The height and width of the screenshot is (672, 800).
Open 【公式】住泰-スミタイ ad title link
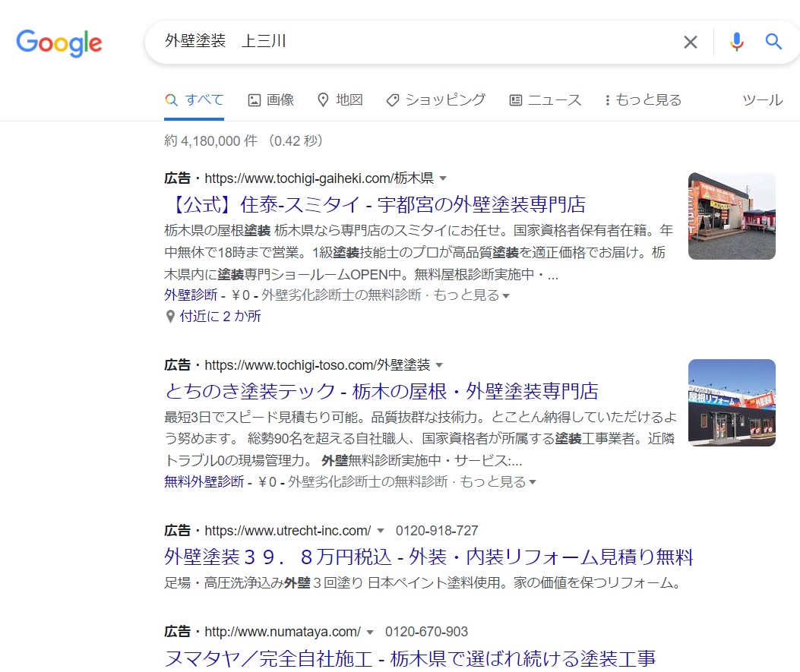coord(375,205)
